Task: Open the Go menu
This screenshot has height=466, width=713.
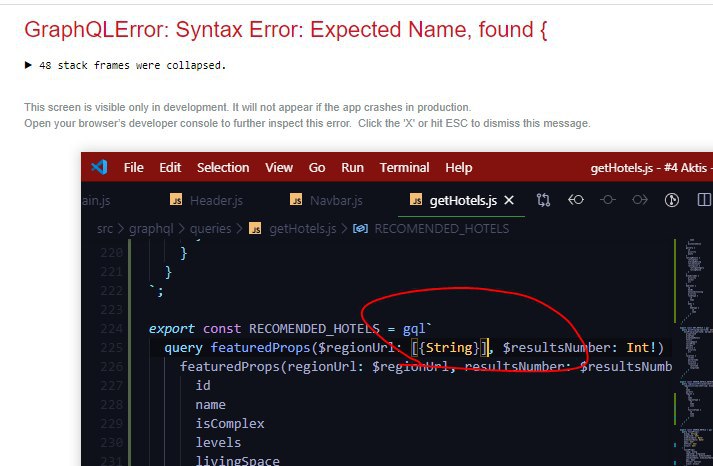Action: point(317,168)
